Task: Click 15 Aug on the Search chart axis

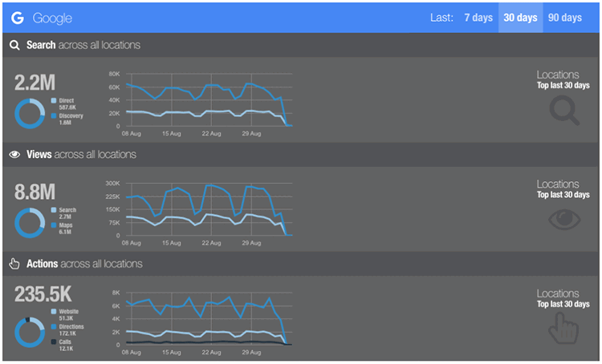Action: click(171, 133)
